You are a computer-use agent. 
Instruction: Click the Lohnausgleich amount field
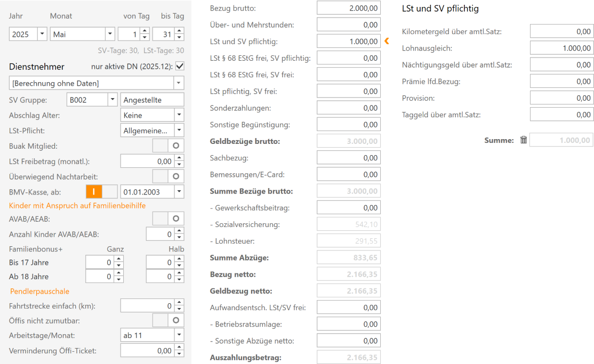561,48
